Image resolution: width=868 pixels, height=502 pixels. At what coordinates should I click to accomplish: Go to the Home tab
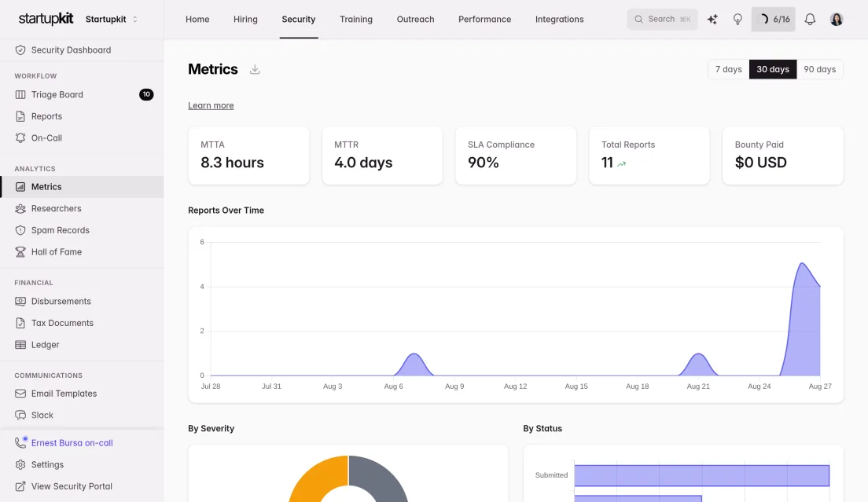197,20
